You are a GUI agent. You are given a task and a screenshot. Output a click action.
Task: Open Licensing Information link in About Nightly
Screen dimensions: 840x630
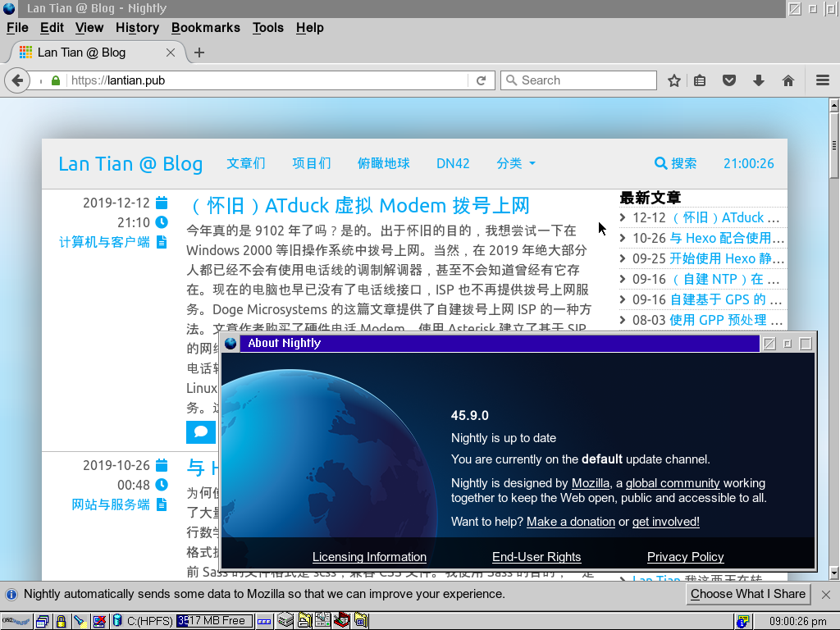[x=369, y=557]
